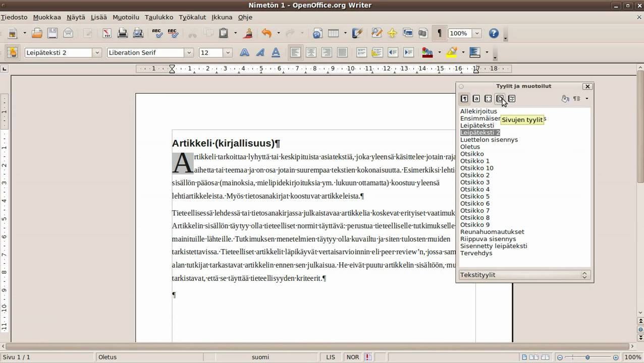Screen dimensions: 644x363
Task: Open the Gallery icon
Action: [x=408, y=33]
